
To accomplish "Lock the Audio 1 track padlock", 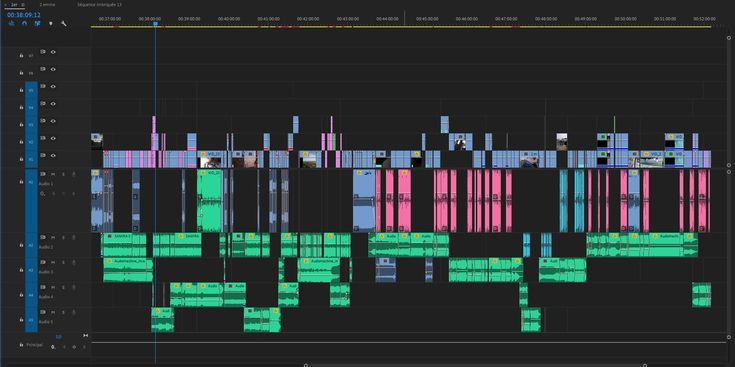I will pos(21,181).
